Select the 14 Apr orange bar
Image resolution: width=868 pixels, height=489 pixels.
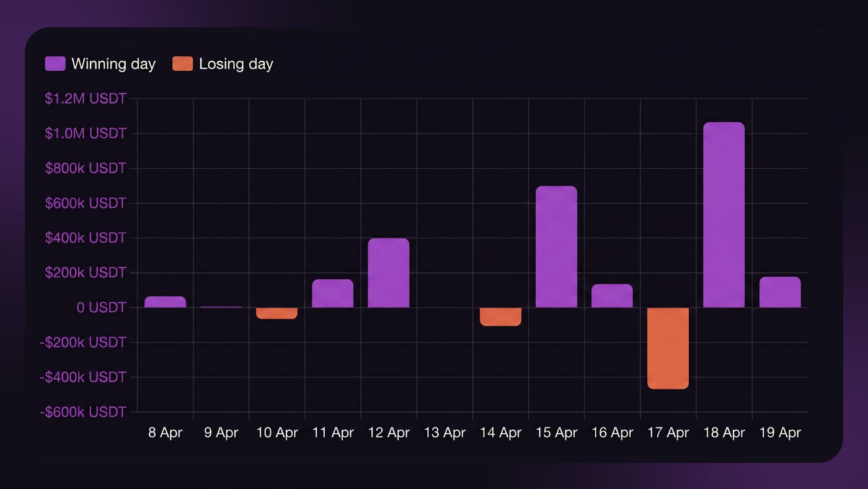click(x=500, y=316)
